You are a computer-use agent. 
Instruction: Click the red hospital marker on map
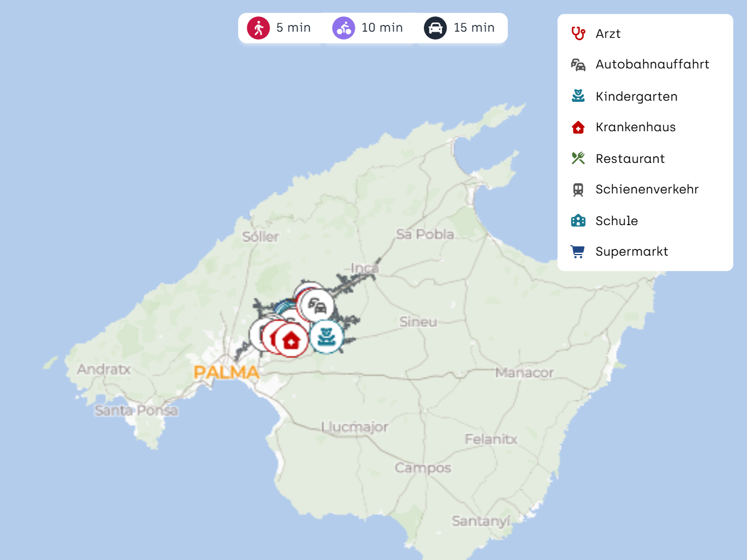click(291, 341)
